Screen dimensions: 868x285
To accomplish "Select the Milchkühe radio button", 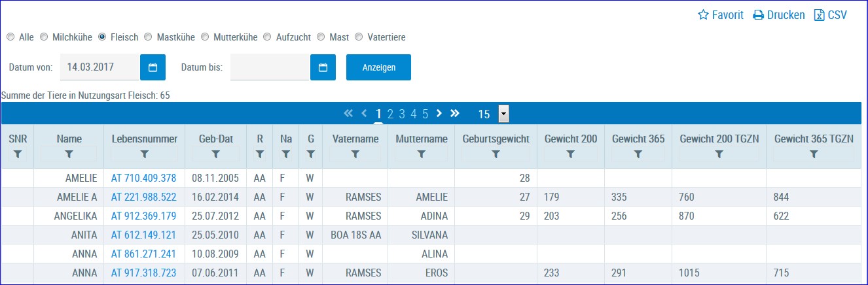I will [x=44, y=37].
